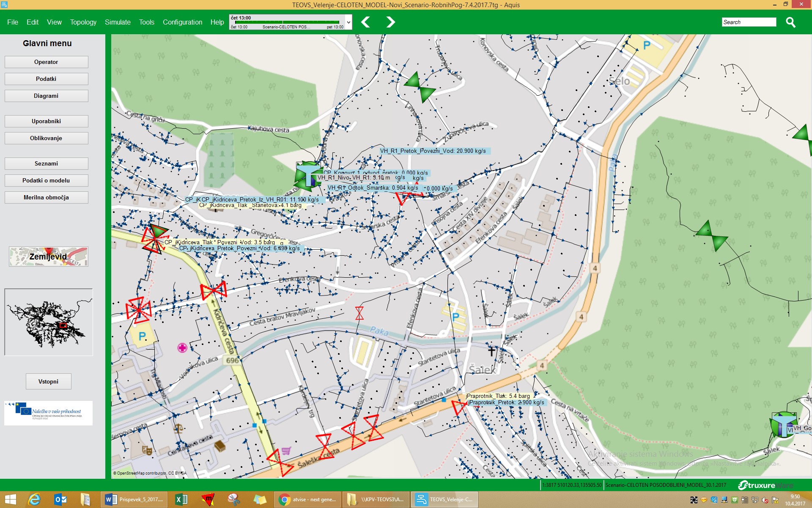Click the red Praprotnik valve triangle
Viewport: 812px width, 508px height.
click(x=458, y=407)
